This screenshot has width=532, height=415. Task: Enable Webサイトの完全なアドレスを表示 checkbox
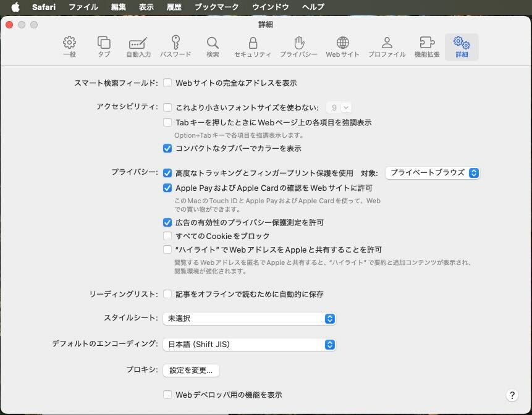tap(167, 83)
